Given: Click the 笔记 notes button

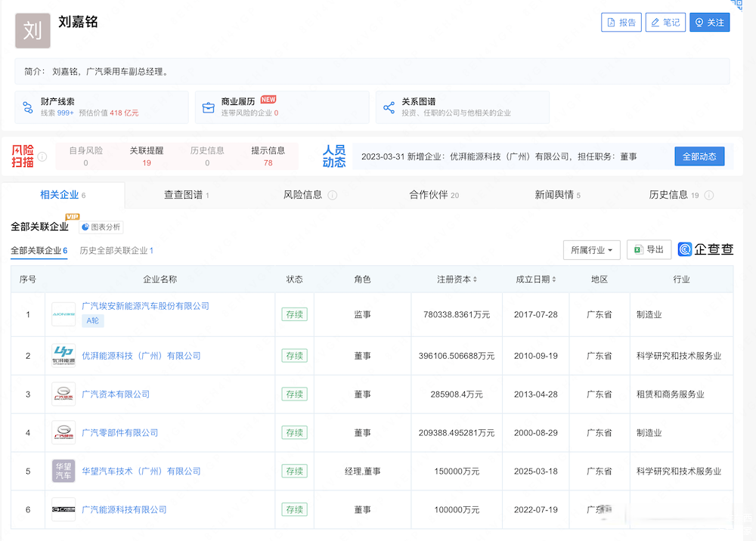Looking at the screenshot, I should (x=665, y=23).
